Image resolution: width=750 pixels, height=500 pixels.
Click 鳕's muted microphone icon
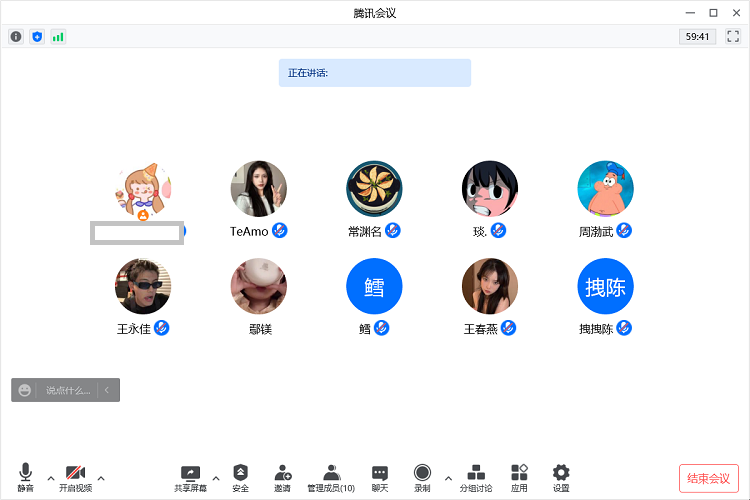[x=381, y=328]
